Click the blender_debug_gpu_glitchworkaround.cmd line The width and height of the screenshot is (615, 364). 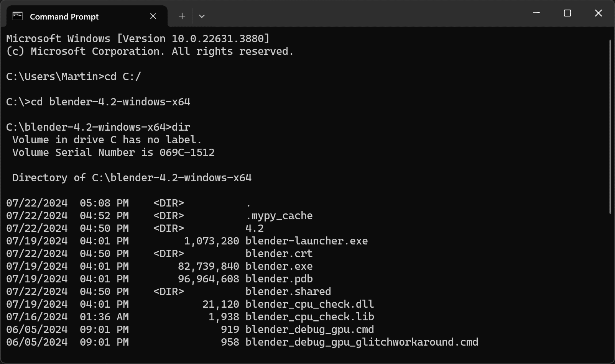click(x=361, y=342)
